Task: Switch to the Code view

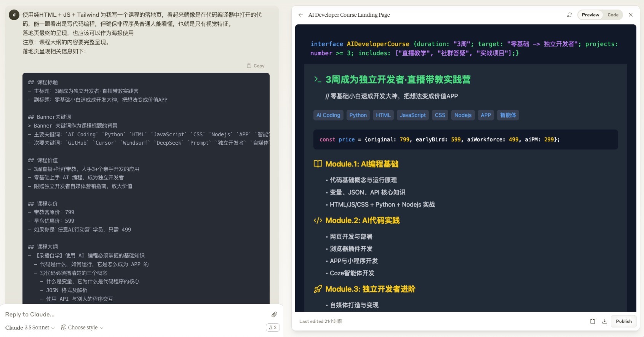Action: tap(613, 15)
